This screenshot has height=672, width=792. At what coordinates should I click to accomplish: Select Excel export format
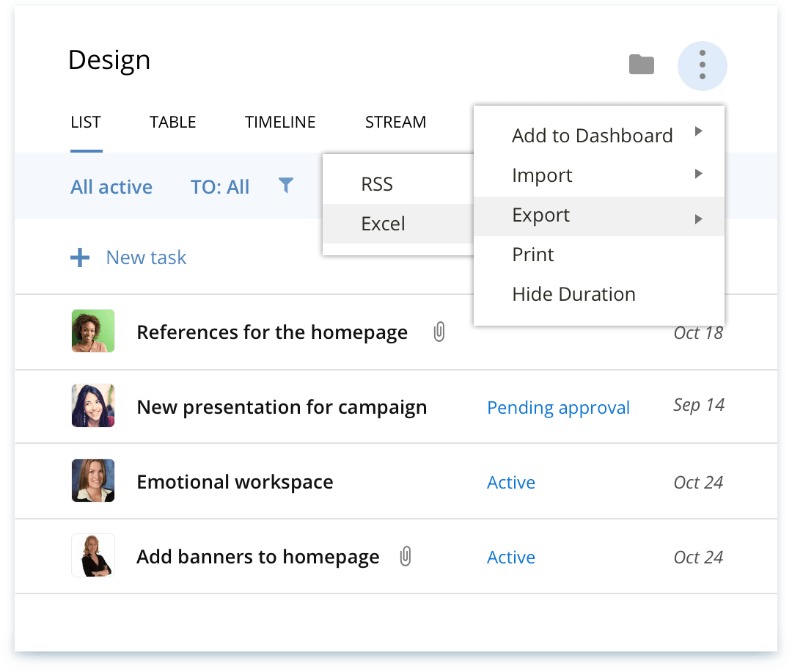[x=383, y=223]
